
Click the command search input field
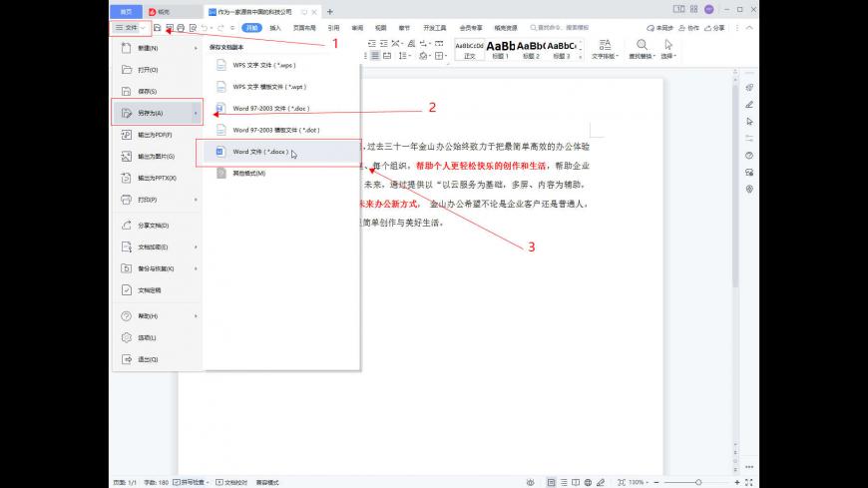pos(559,28)
